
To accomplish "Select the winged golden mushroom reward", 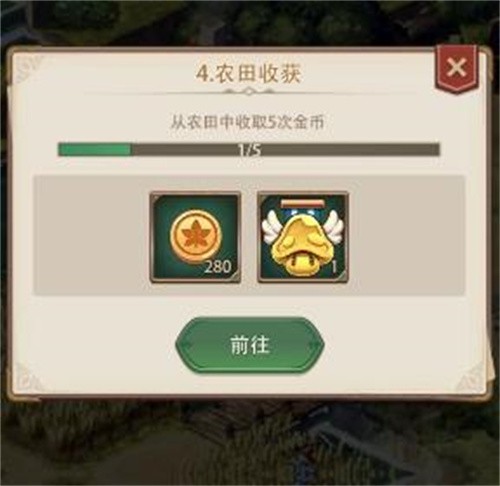I will (x=303, y=237).
